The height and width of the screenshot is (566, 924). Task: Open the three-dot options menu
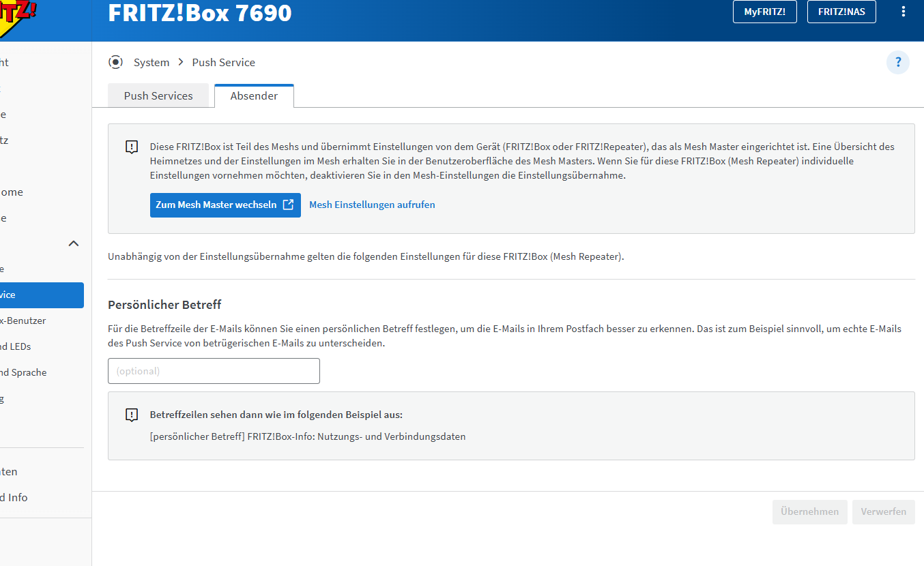(904, 12)
